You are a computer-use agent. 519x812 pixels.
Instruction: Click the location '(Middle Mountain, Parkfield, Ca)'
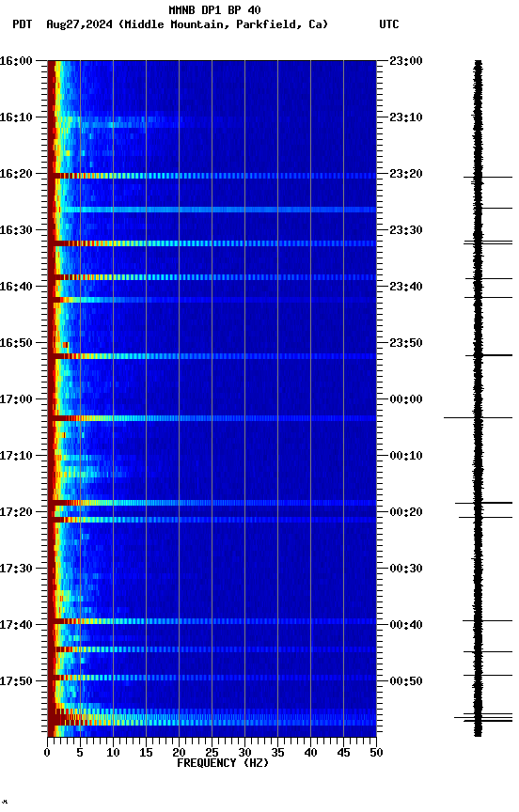pos(223,24)
